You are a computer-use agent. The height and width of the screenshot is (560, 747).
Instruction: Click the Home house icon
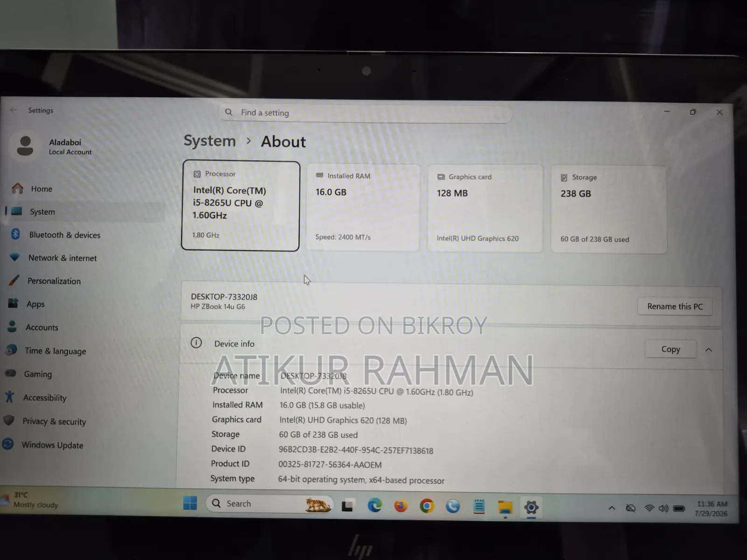click(17, 188)
